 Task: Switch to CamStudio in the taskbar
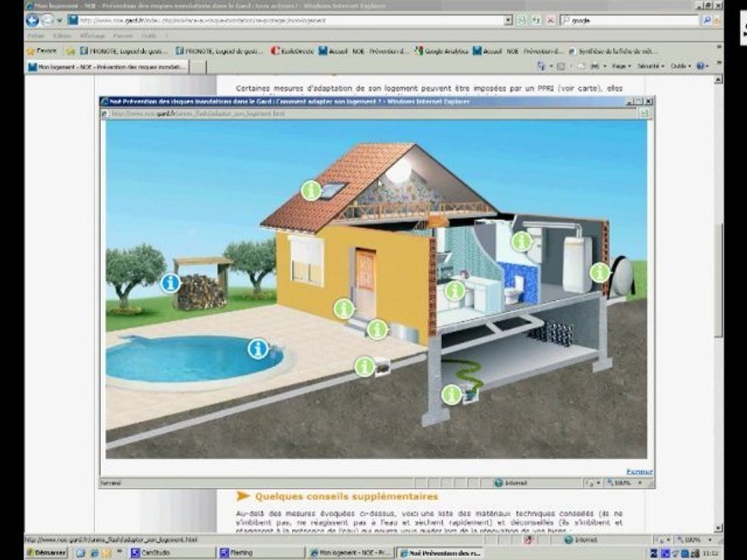click(x=173, y=553)
